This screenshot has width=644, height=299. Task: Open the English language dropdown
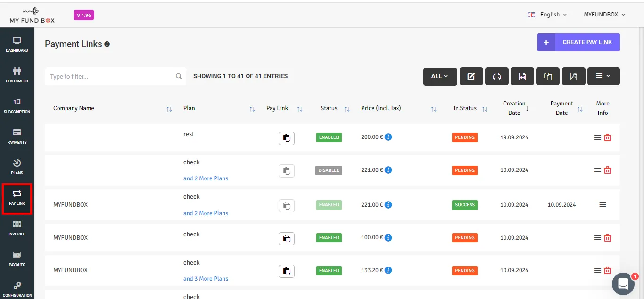(547, 15)
